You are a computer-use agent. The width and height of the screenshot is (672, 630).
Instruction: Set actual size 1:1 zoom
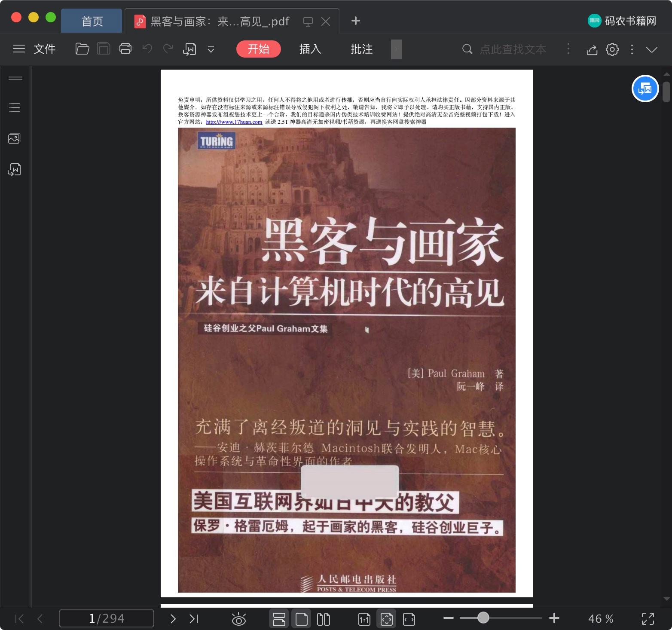(364, 619)
